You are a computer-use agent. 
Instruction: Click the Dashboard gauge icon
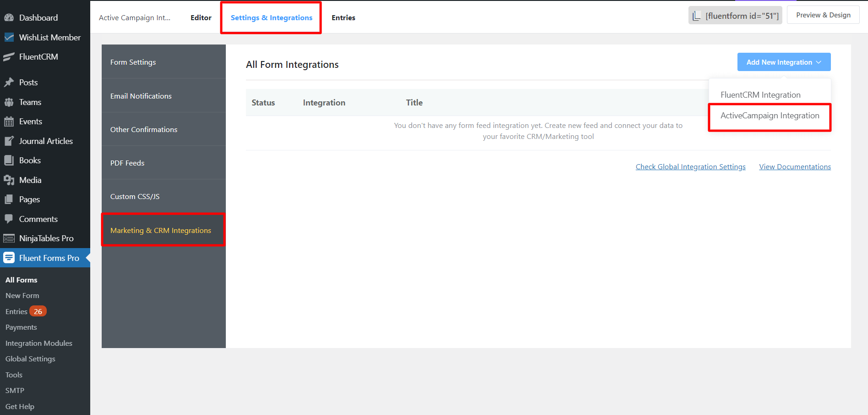click(9, 18)
